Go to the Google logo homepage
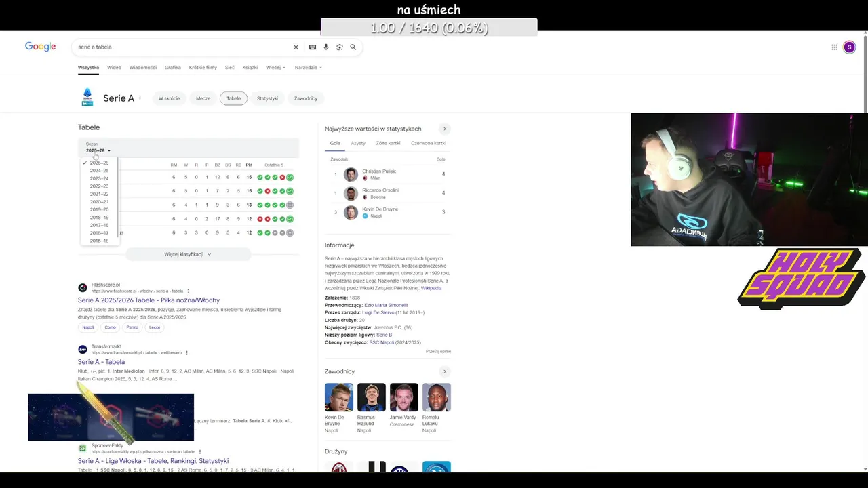The height and width of the screenshot is (488, 868). [x=40, y=47]
